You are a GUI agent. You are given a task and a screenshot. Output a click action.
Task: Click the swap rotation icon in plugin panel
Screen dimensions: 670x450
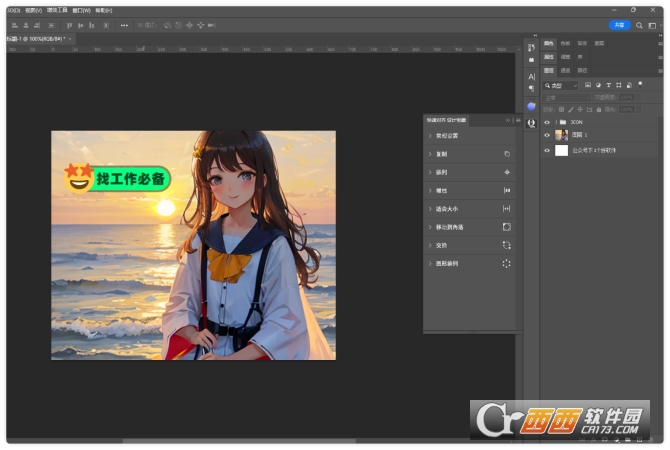(507, 245)
